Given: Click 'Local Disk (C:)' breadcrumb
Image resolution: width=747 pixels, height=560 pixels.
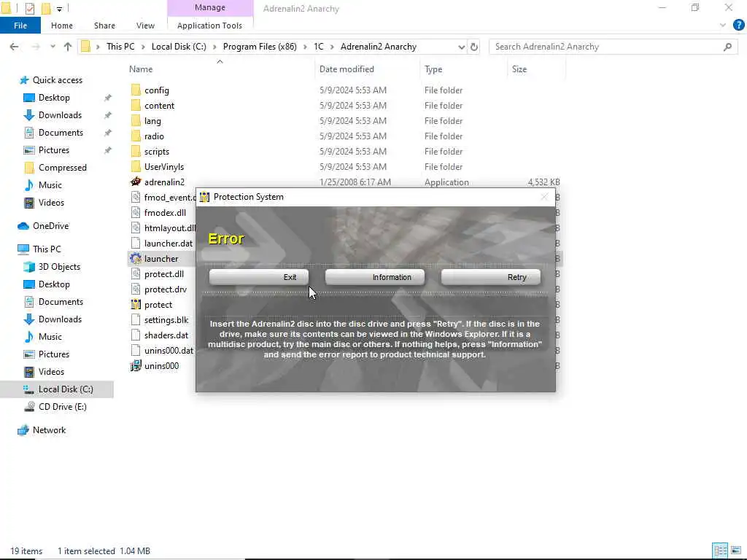Looking at the screenshot, I should coord(179,47).
